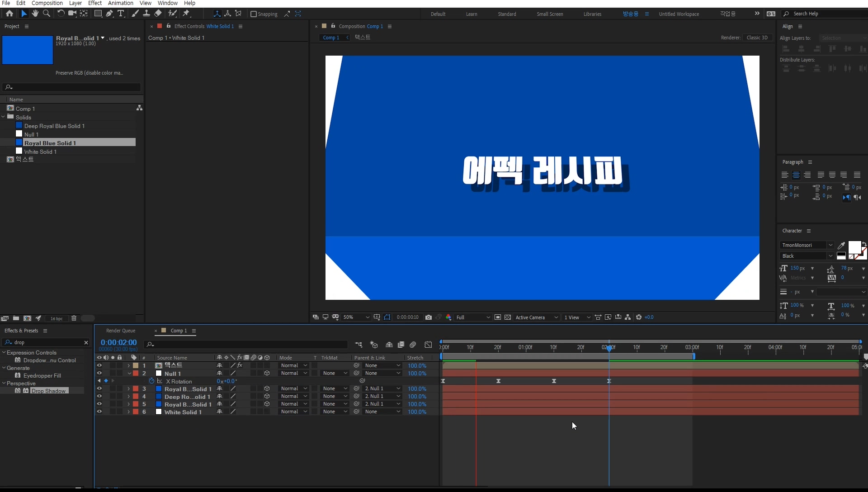Image resolution: width=868 pixels, height=492 pixels.
Task: Click the eyedropper in Character panel
Action: [x=841, y=246]
